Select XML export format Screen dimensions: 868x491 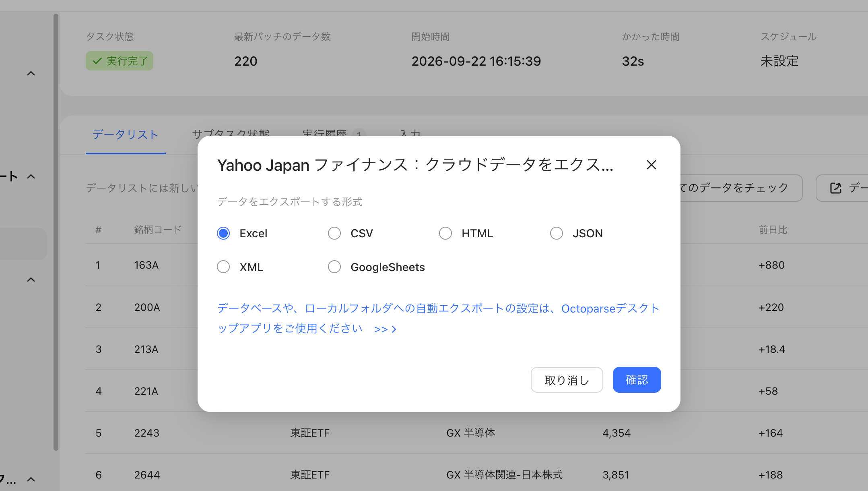[x=223, y=267]
